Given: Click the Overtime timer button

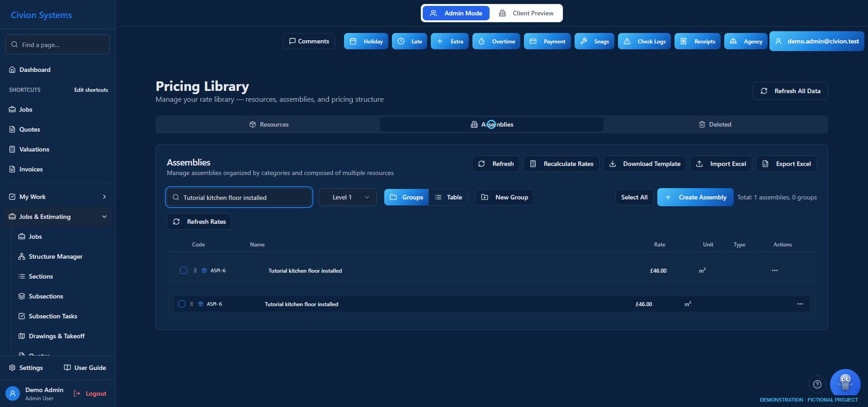Looking at the screenshot, I should tap(496, 41).
